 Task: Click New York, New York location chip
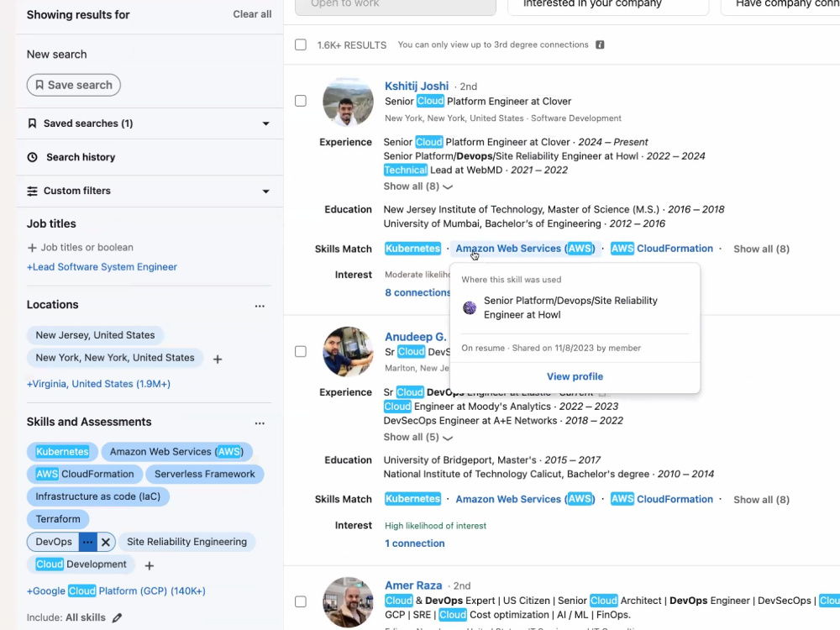point(114,358)
